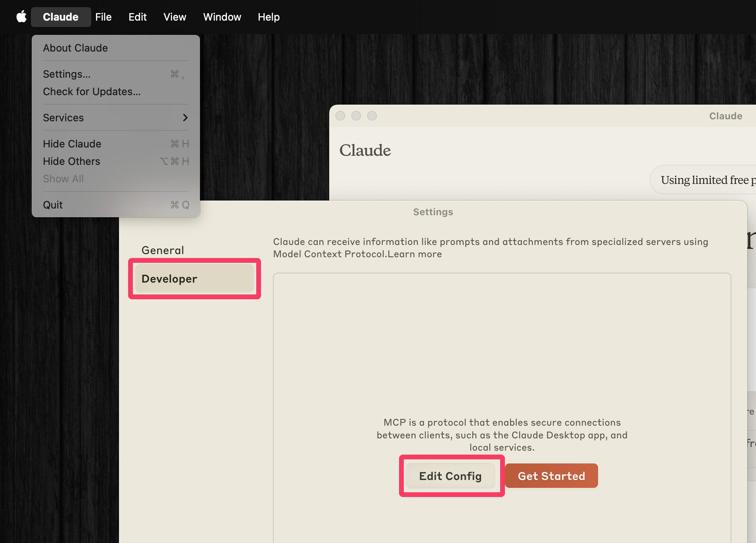
Task: Open the Help menu
Action: tap(269, 17)
